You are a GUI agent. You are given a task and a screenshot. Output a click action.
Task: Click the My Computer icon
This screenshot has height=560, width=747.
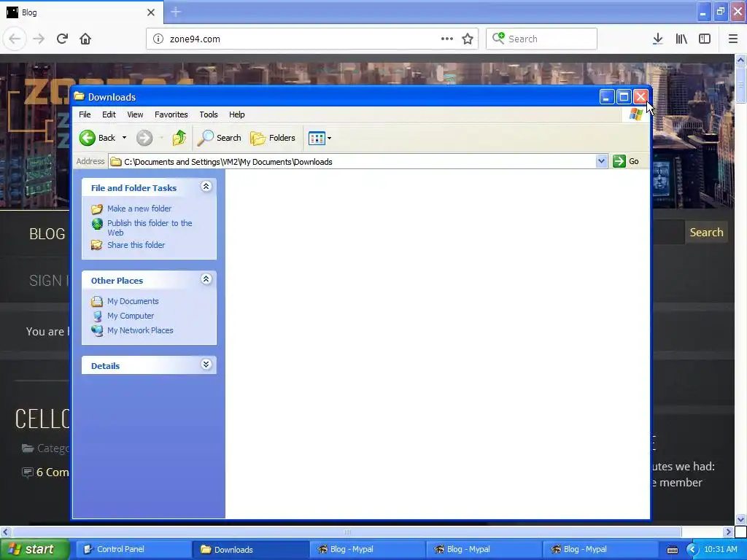(97, 316)
